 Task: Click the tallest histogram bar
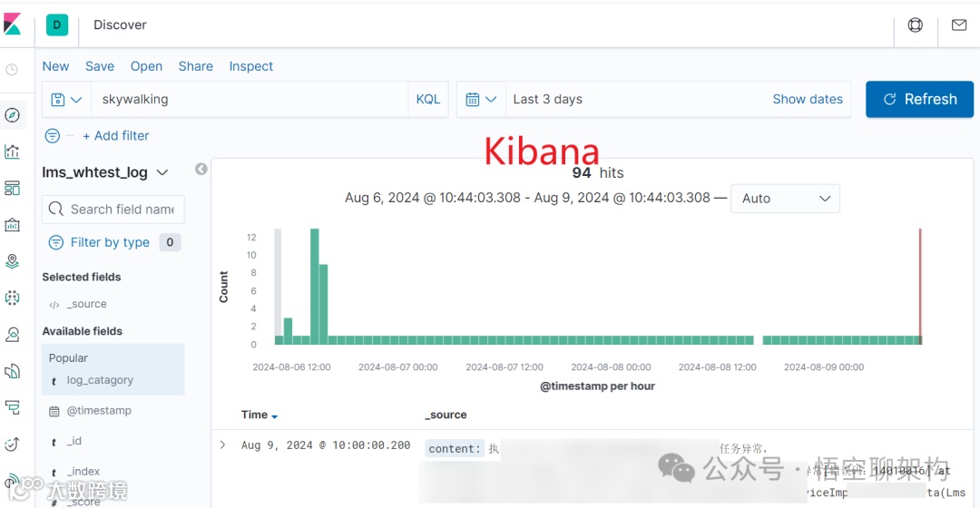[x=314, y=287]
